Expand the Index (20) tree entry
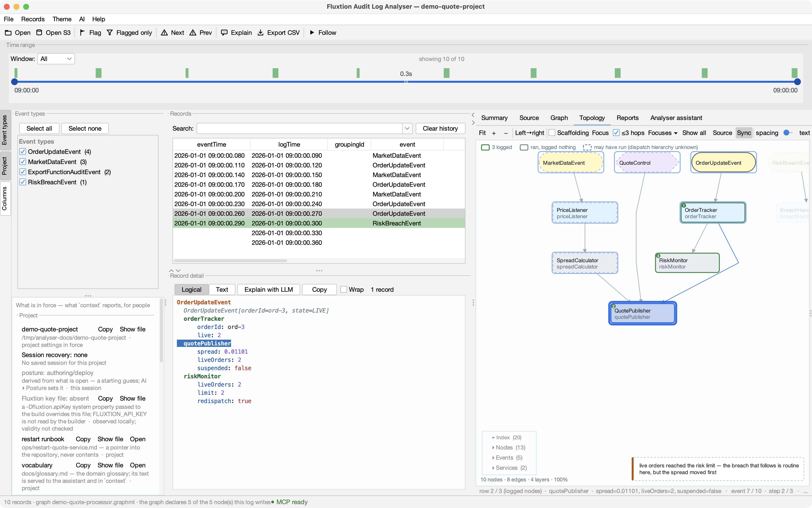The height and width of the screenshot is (508, 812). [493, 437]
